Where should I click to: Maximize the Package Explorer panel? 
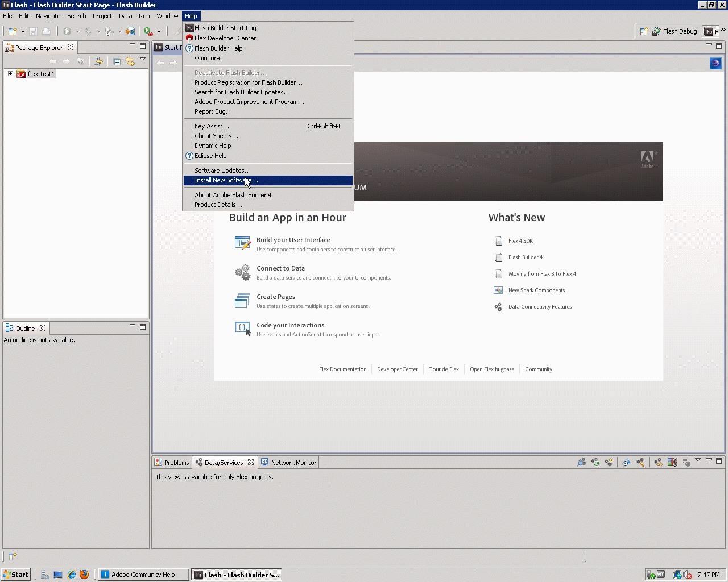click(143, 45)
